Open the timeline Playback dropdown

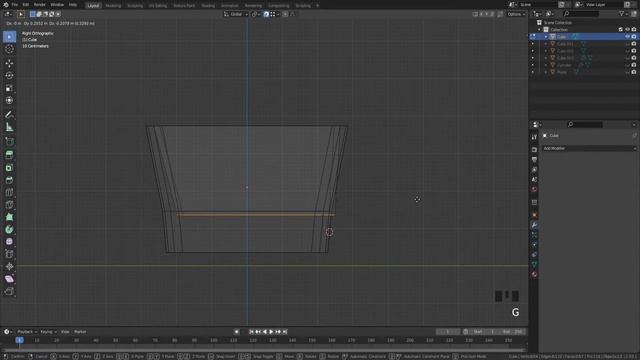27,332
